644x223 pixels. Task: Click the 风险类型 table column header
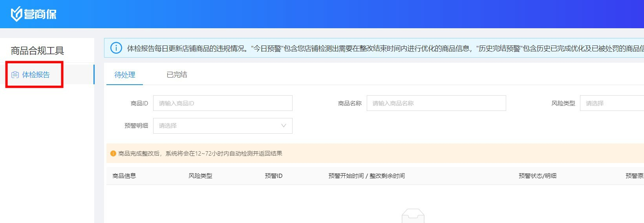click(x=200, y=176)
